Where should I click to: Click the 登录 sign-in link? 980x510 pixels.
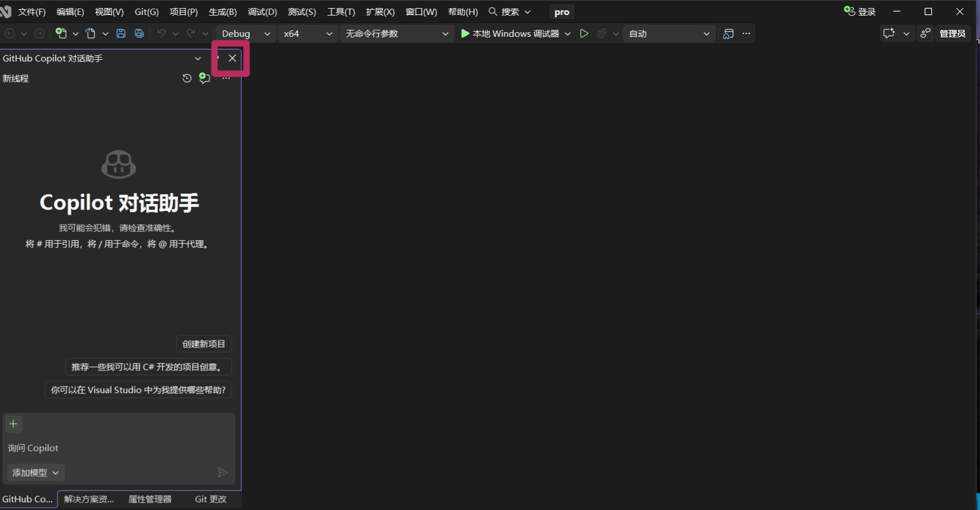coord(867,12)
